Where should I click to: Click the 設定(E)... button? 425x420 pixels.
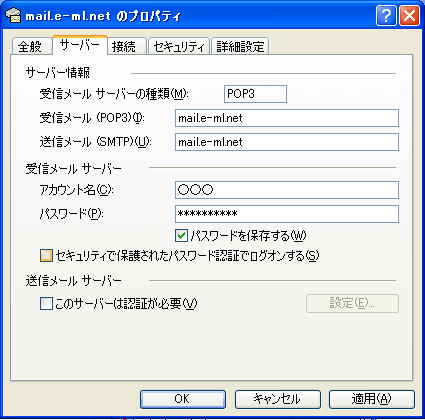click(x=352, y=303)
